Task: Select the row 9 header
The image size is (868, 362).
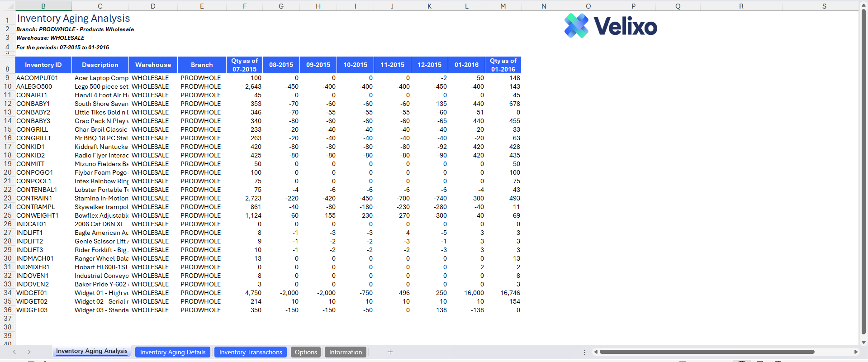Action: click(7, 78)
